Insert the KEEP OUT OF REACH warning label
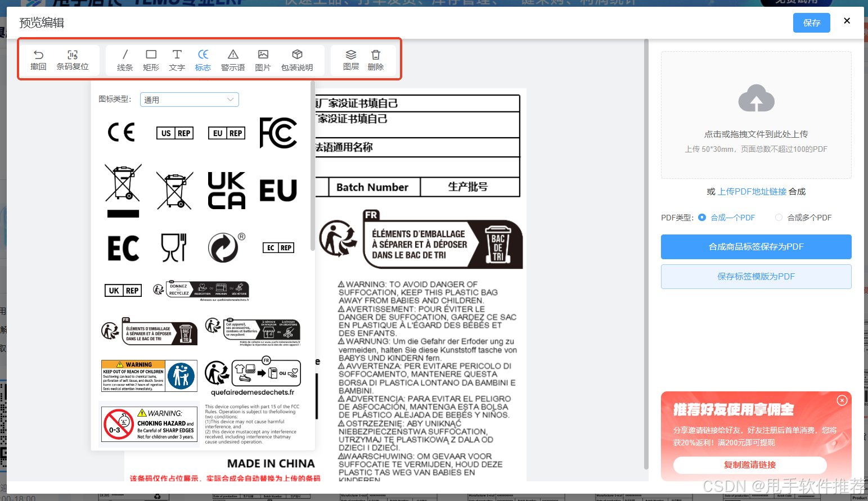 coord(149,376)
